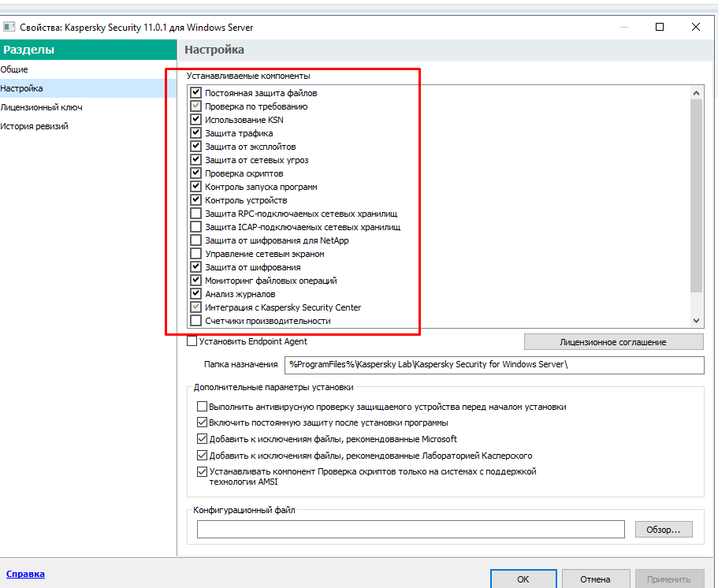Toggle Постоянная защита файлов checkbox

coord(195,92)
